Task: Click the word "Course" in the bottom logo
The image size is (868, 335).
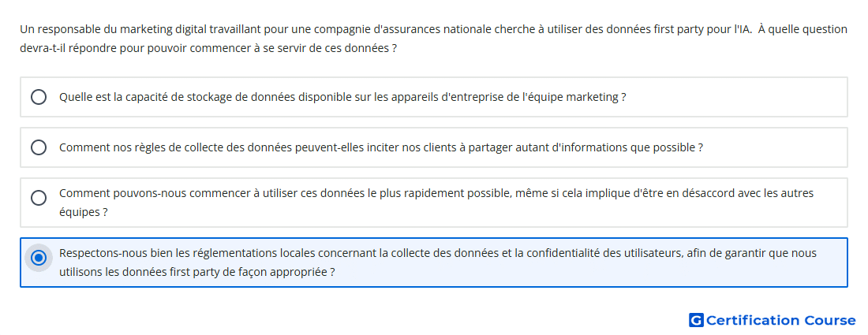Action: [830, 320]
